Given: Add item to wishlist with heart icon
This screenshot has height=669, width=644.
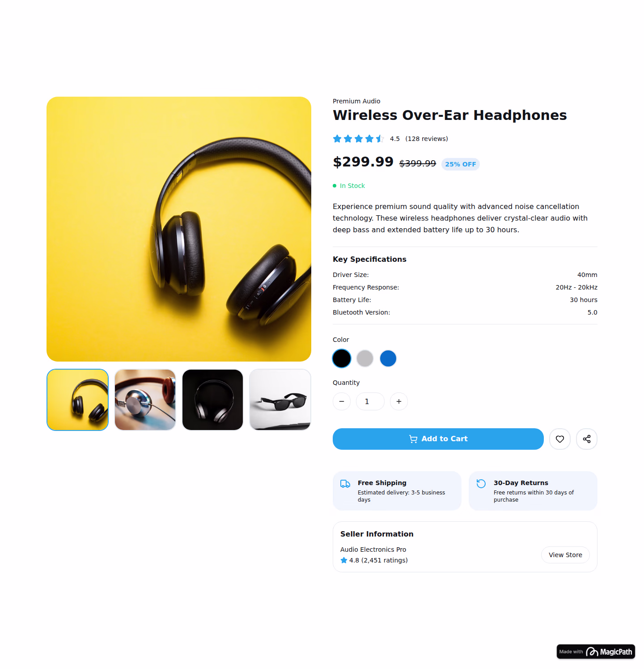Looking at the screenshot, I should click(559, 439).
